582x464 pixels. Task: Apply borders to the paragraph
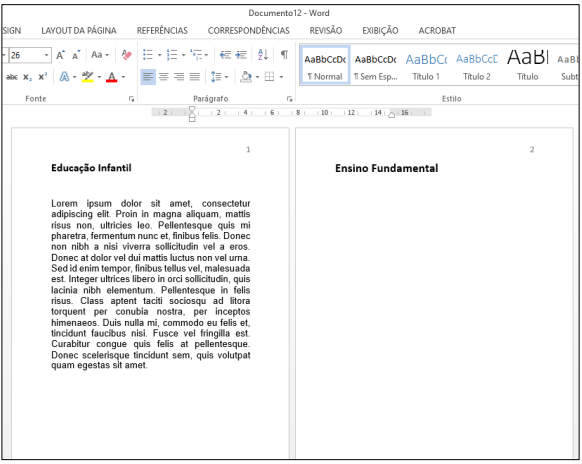pyautogui.click(x=269, y=77)
